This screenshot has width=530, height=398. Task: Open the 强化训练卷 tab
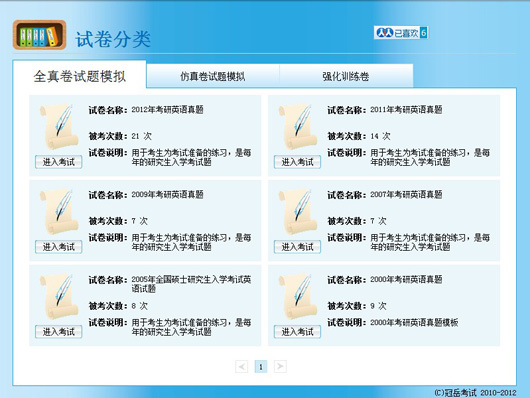pos(346,76)
